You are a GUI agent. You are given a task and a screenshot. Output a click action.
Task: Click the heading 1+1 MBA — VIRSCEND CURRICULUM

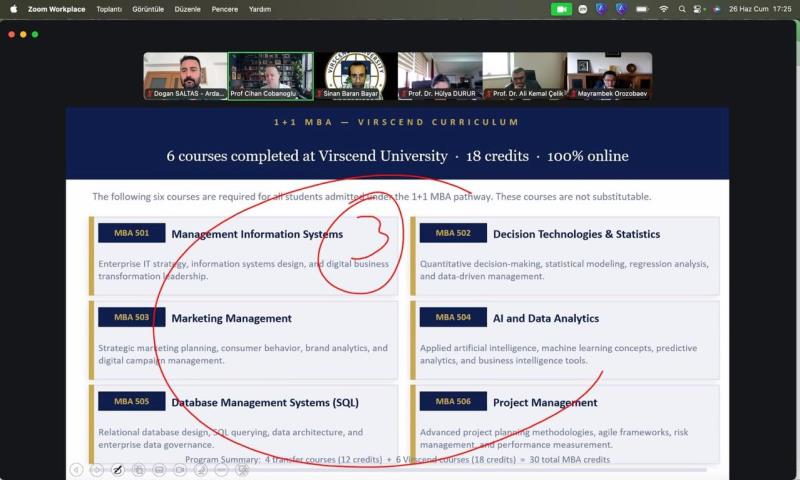click(396, 122)
